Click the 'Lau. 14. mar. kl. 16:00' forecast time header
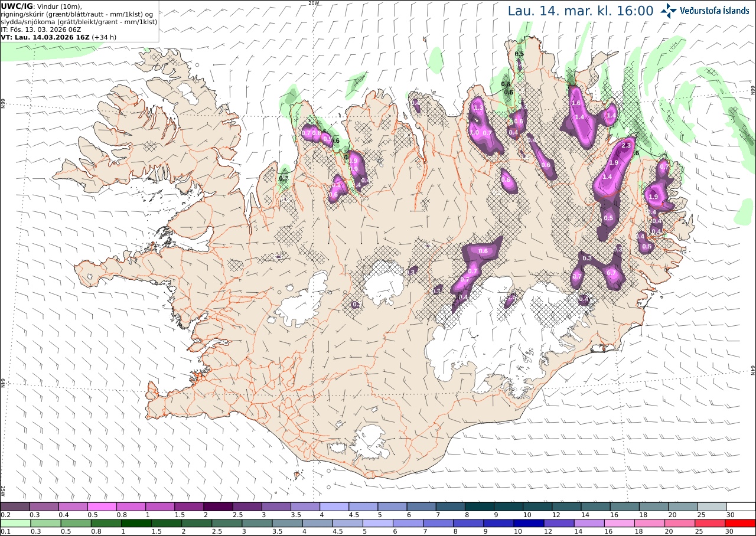756x536 pixels. coord(581,11)
